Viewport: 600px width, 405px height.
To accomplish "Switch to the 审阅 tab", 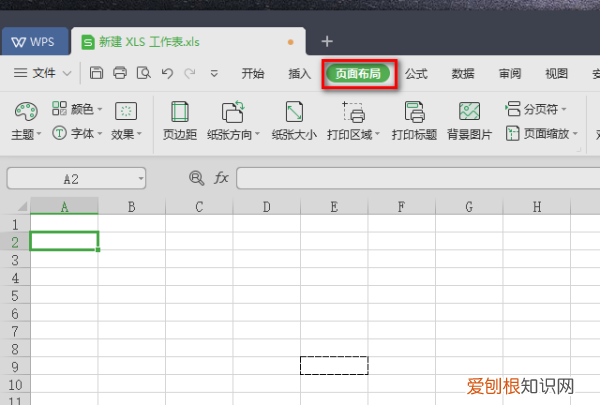I will (x=510, y=73).
